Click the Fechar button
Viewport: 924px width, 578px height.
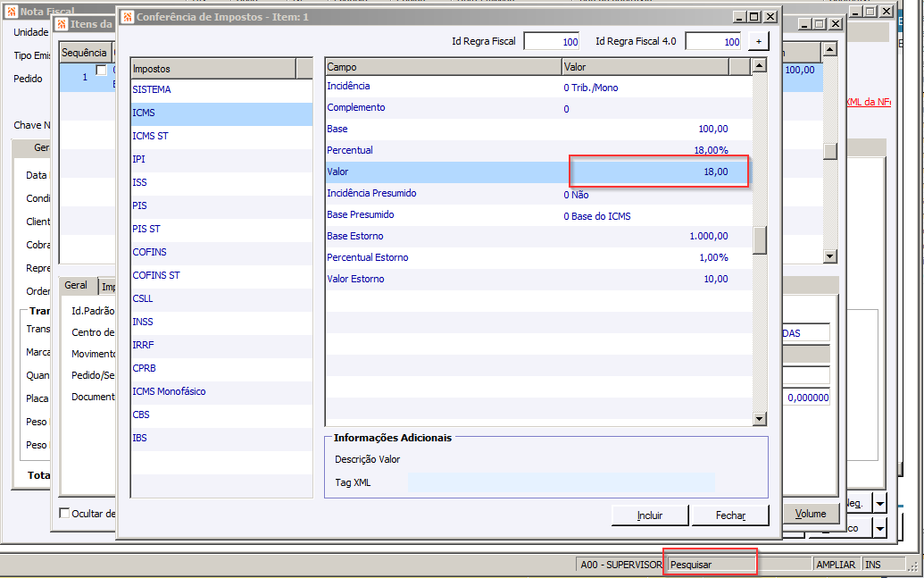(730, 515)
